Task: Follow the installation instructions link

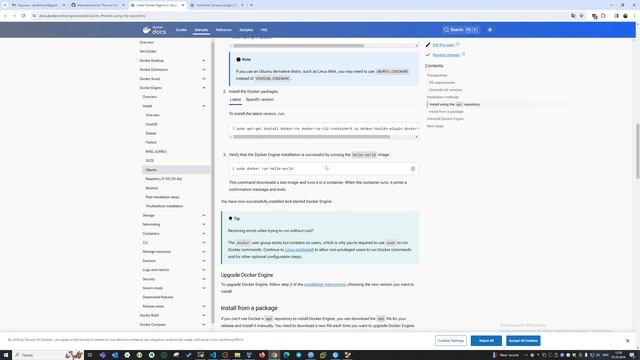Action: click(x=324, y=284)
